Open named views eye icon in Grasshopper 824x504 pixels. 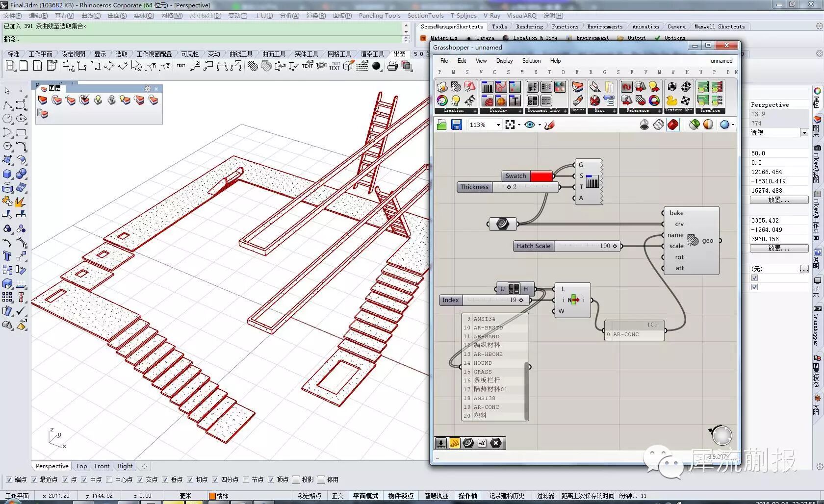[x=530, y=125]
